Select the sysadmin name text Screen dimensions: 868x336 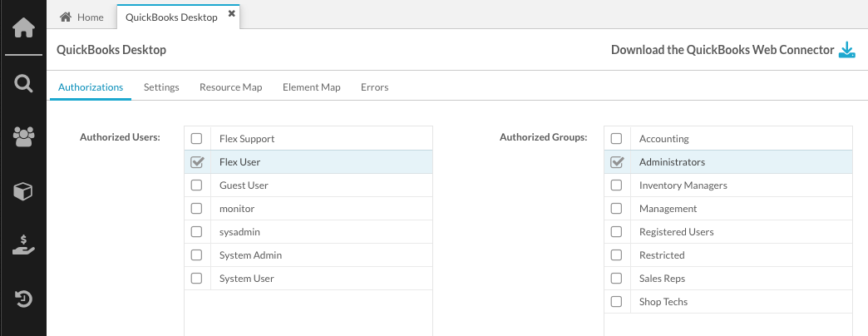point(239,232)
